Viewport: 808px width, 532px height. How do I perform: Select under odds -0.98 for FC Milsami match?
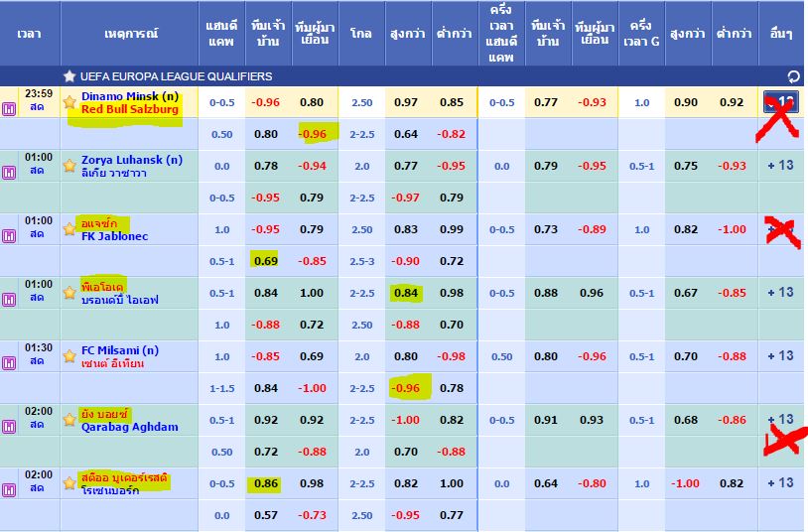click(452, 356)
